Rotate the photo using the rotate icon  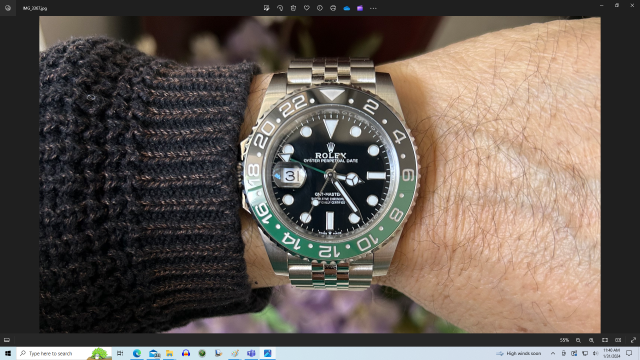coord(280,8)
